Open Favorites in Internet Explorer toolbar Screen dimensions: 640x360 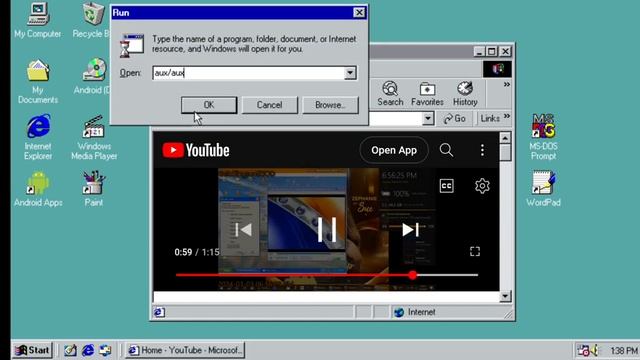427,94
